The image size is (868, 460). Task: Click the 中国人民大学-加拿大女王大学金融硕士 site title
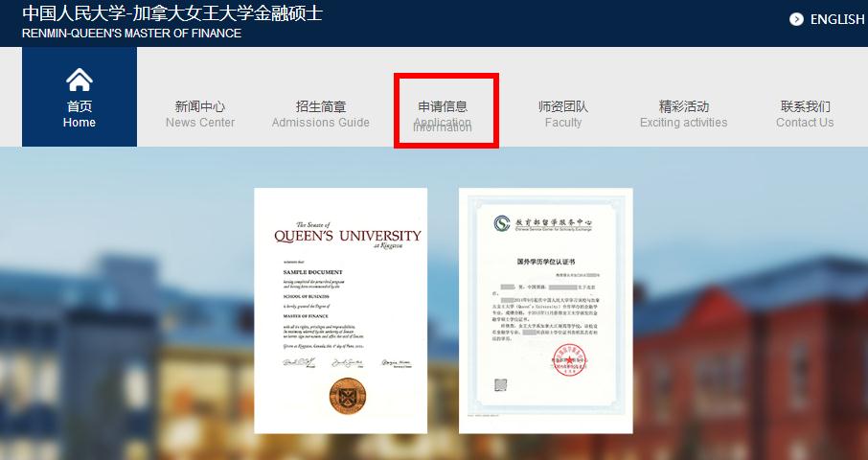click(172, 13)
